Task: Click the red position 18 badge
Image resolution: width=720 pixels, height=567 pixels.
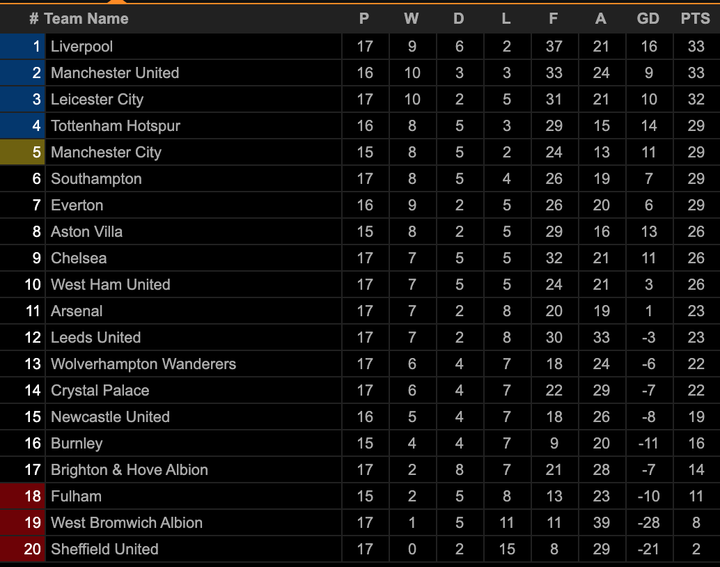Action: pos(23,496)
